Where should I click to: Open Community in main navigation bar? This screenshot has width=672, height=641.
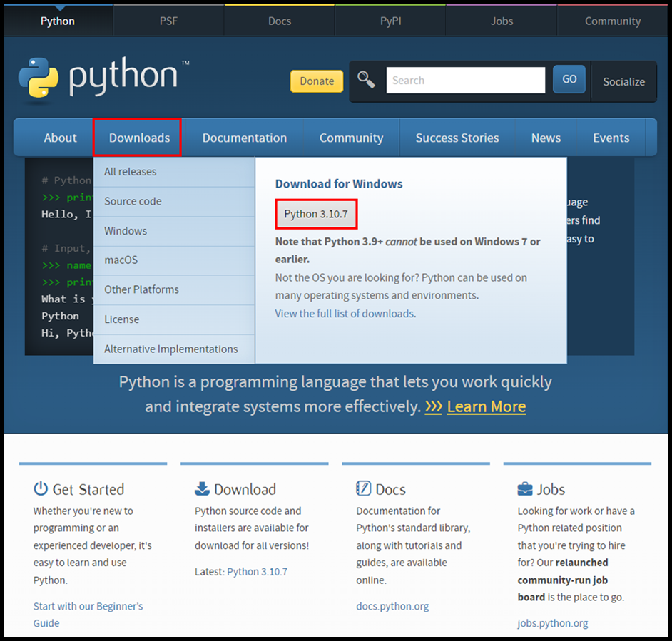tap(351, 138)
